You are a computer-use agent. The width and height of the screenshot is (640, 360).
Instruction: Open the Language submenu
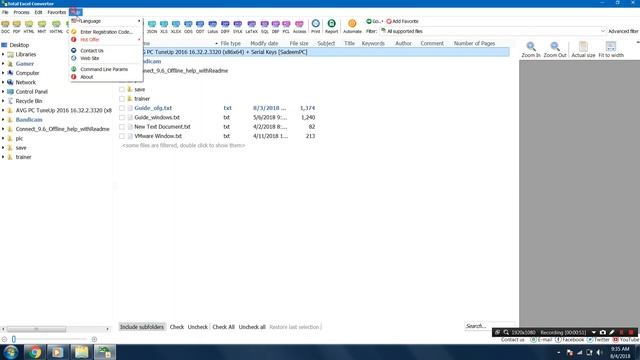pos(106,21)
